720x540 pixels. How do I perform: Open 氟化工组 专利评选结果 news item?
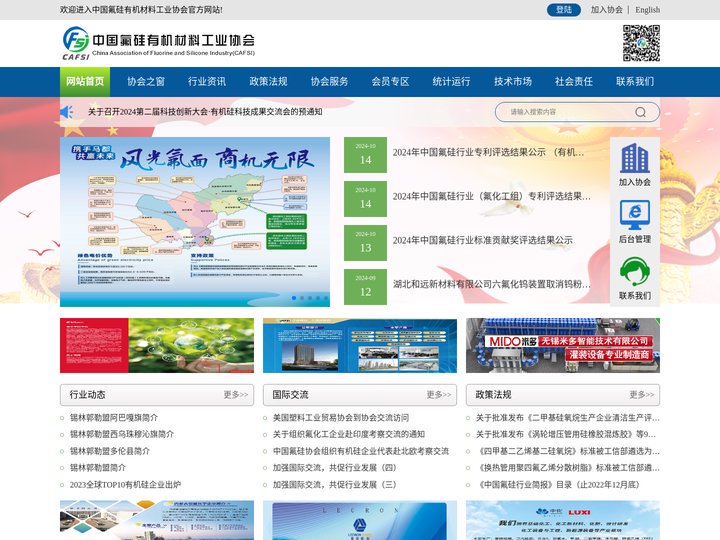coord(492,197)
